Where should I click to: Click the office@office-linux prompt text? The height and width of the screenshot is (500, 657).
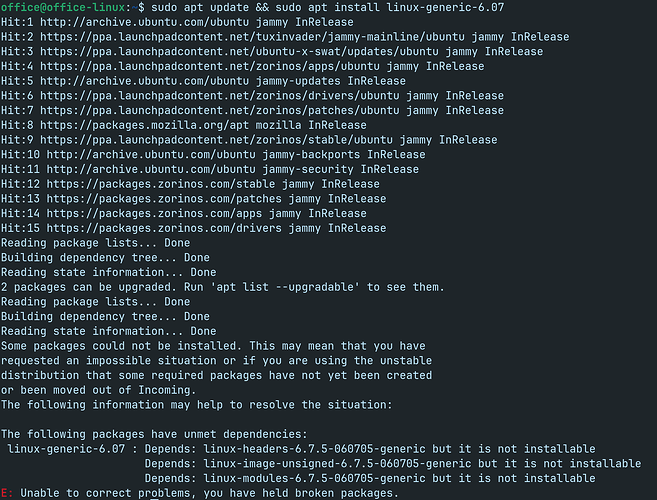tap(63, 7)
